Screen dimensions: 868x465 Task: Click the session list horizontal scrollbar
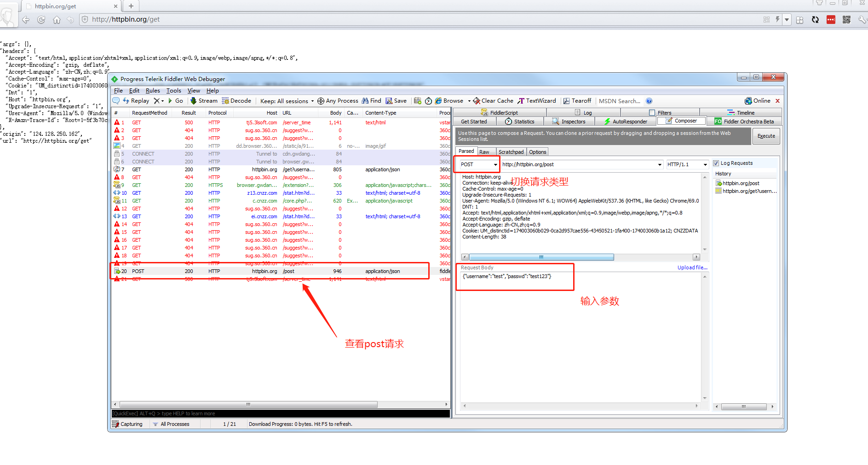click(248, 404)
